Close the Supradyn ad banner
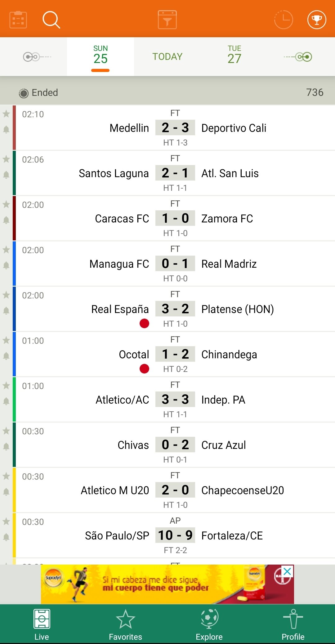Viewport: 335px width, 644px height. point(288,571)
